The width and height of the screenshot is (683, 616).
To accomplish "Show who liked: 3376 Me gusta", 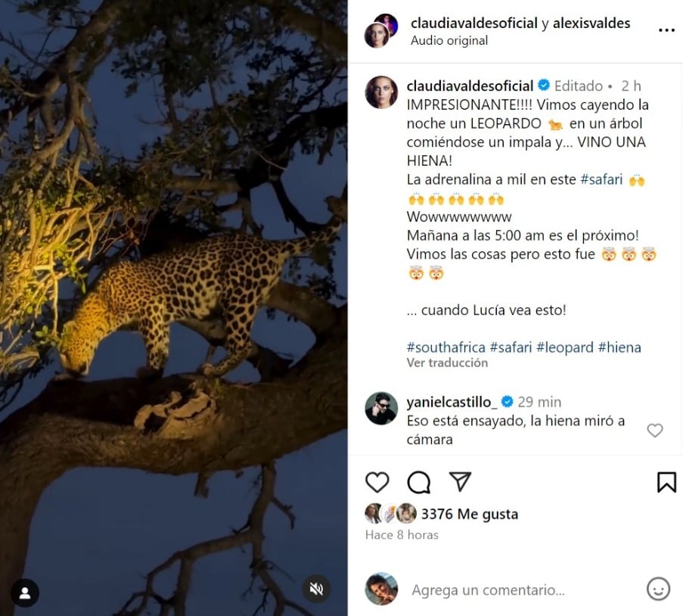I will [x=469, y=514].
